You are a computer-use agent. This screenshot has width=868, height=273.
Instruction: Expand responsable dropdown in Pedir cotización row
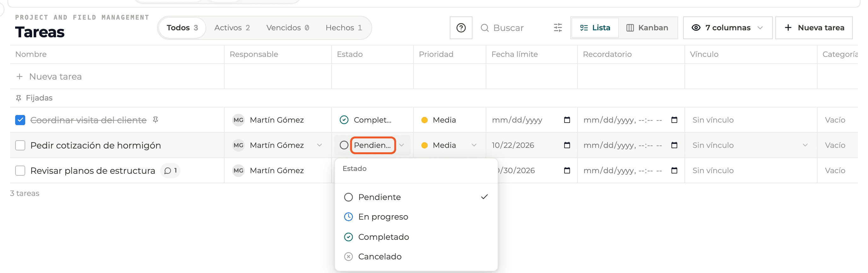(320, 145)
